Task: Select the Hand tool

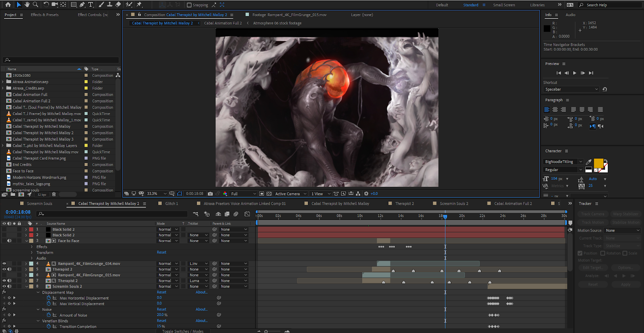Action: [27, 5]
